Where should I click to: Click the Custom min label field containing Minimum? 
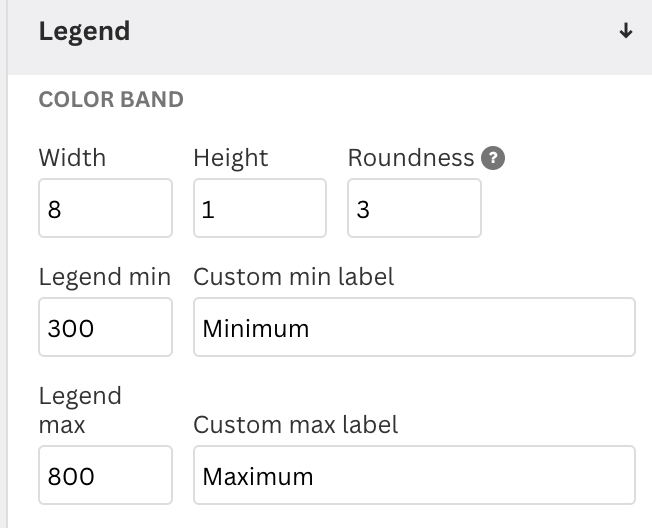click(x=415, y=327)
